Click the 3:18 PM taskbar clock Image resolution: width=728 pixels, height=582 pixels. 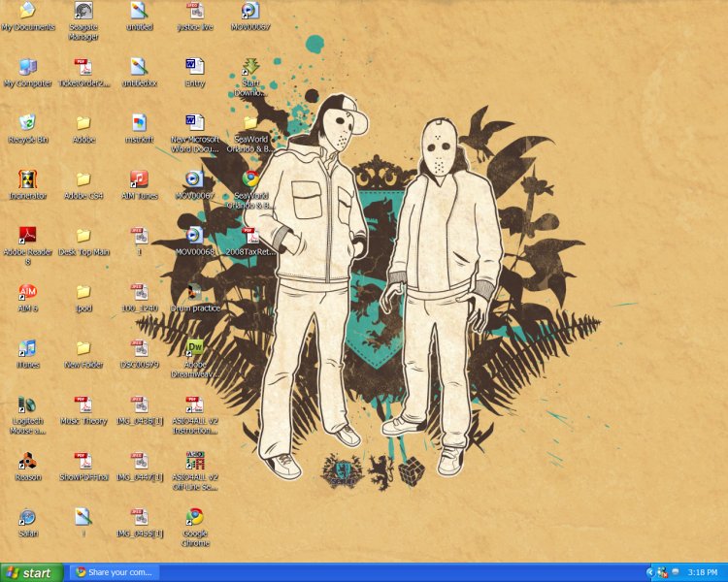[703, 572]
